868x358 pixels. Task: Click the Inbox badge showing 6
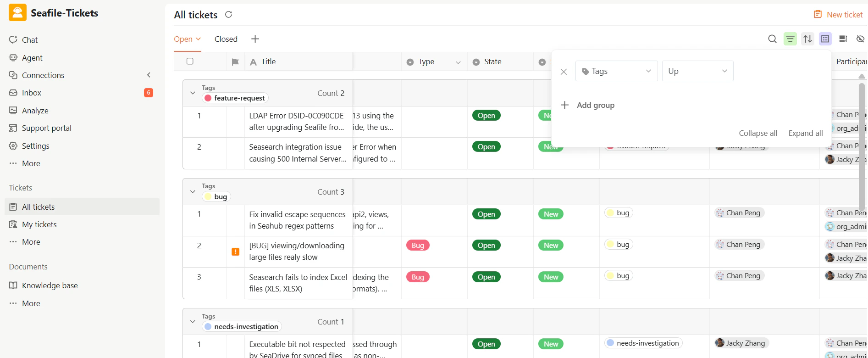pos(149,93)
